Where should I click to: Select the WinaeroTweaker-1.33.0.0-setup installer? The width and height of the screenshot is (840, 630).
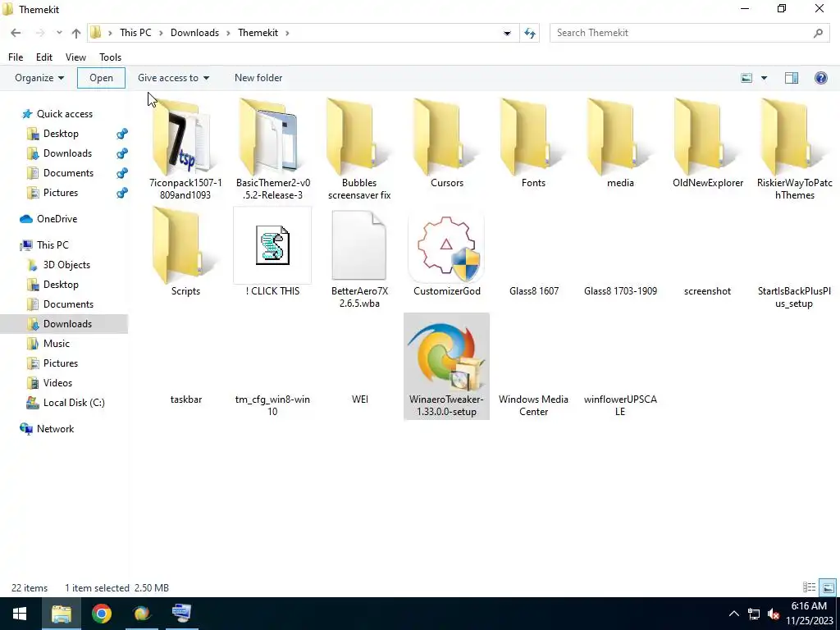tap(447, 367)
